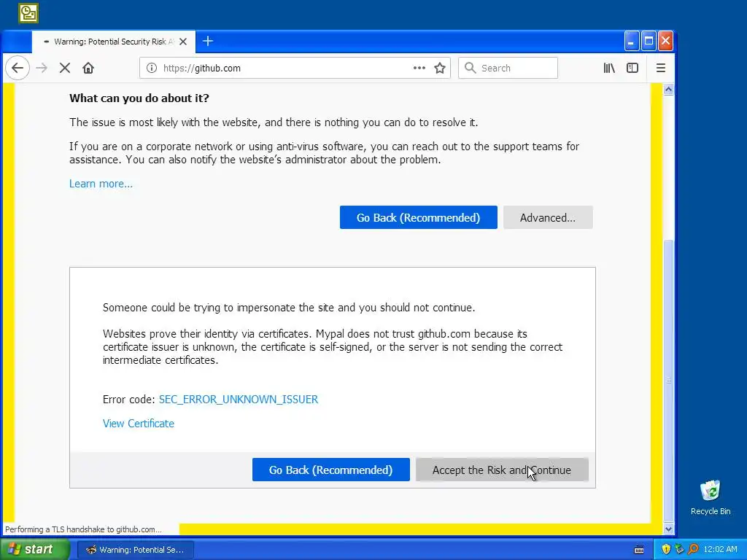
Task: Click the Advanced... button
Action: pyautogui.click(x=548, y=217)
